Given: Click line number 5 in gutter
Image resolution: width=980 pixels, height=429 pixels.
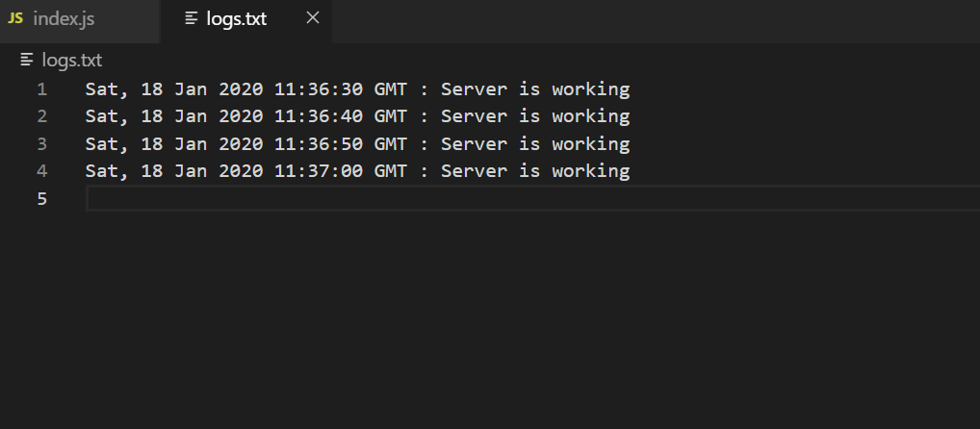Looking at the screenshot, I should (x=41, y=199).
